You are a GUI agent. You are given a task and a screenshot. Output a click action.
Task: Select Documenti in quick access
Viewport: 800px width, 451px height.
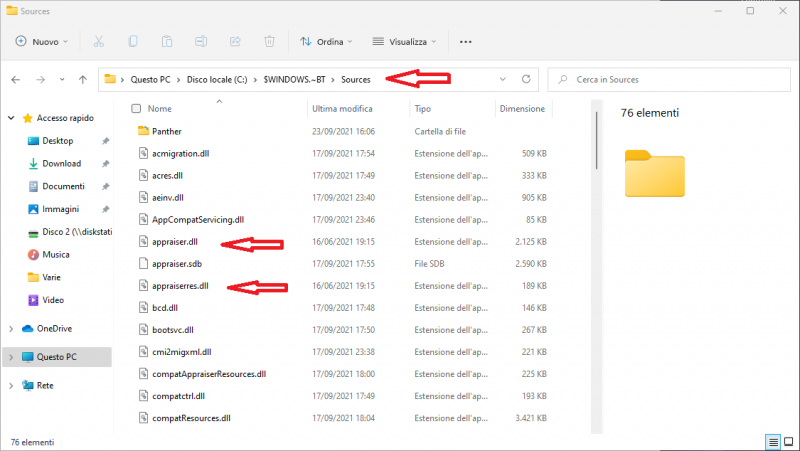63,187
